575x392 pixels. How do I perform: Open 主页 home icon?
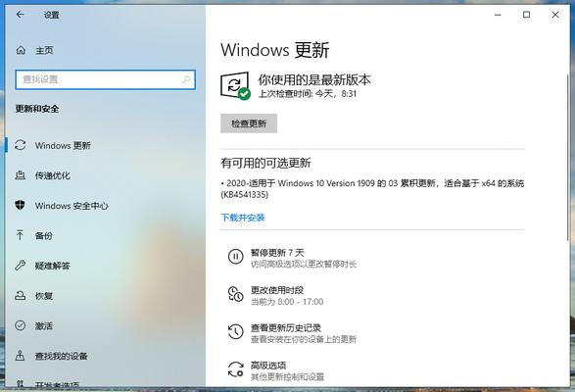click(x=21, y=50)
